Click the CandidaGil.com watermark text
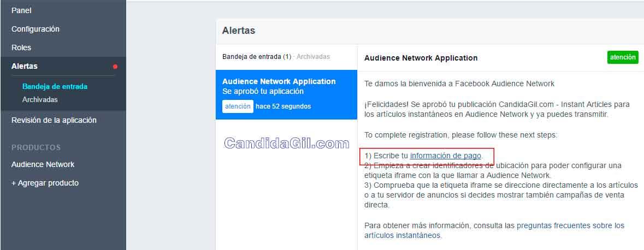 (287, 144)
